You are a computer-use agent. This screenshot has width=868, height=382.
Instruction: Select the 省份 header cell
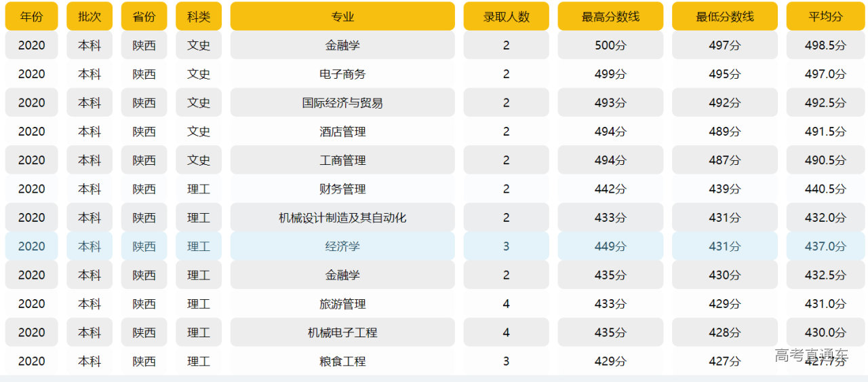point(144,16)
